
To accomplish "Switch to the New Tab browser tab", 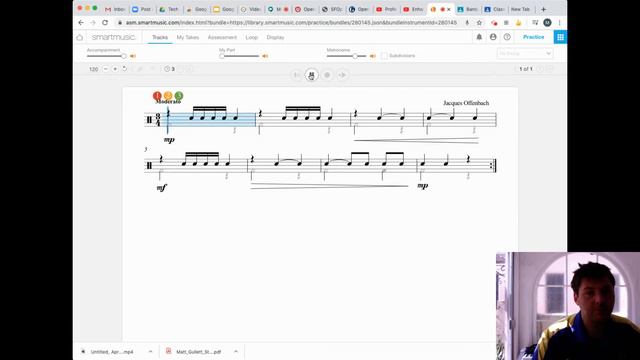I will tap(520, 9).
